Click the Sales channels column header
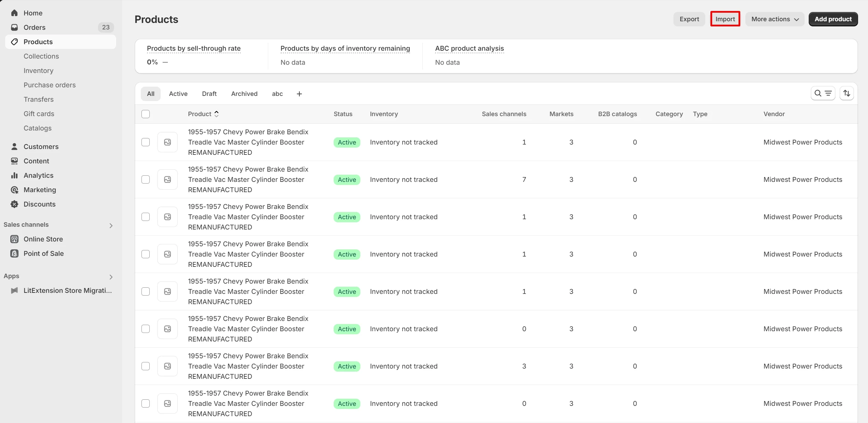The width and height of the screenshot is (868, 423). pos(504,114)
